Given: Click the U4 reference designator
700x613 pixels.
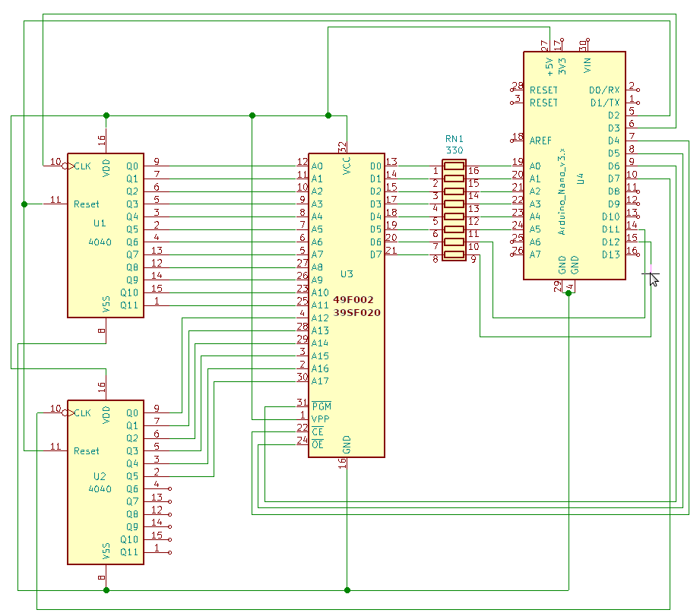Looking at the screenshot, I should (581, 179).
